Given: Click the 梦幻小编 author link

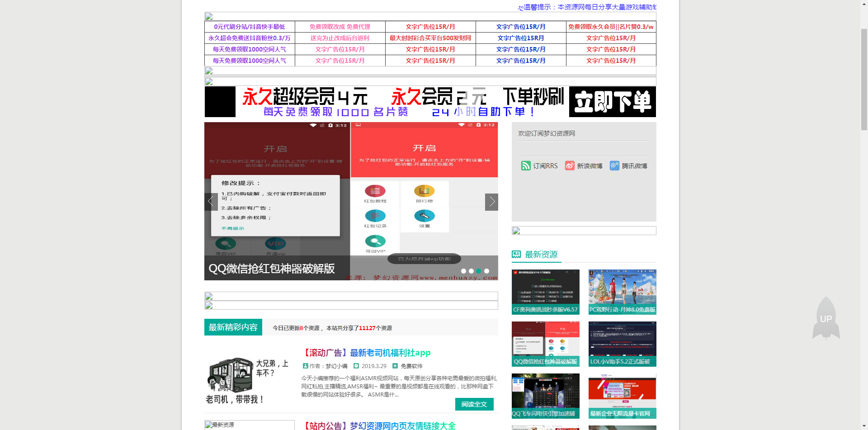Looking at the screenshot, I should (x=336, y=366).
